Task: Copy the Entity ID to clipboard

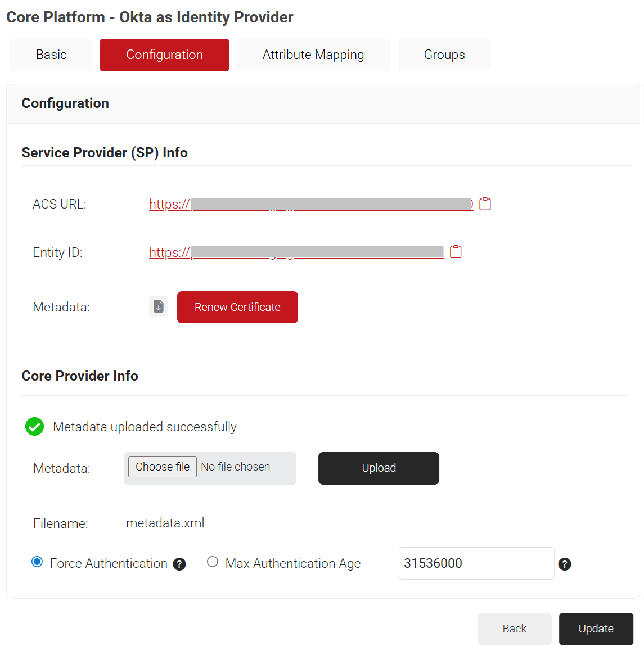Action: click(x=456, y=252)
